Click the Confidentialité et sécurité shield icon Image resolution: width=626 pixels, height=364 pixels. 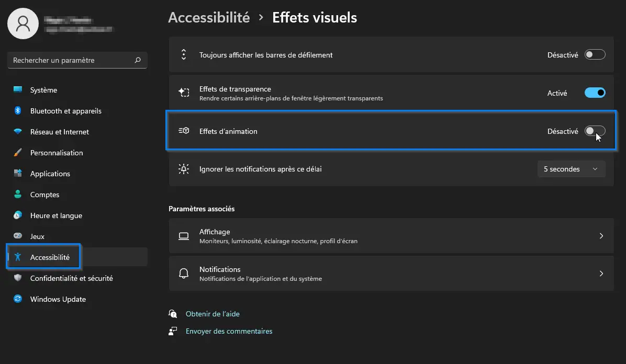point(18,278)
